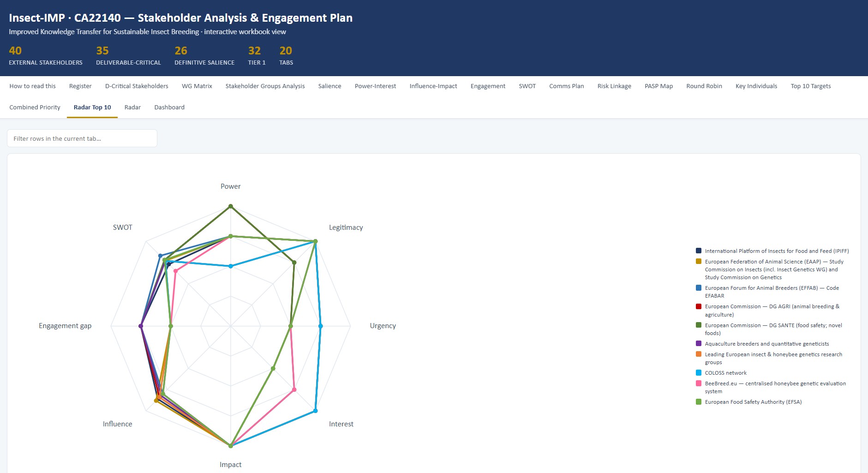Open the Comms Plan tab
868x473 pixels.
click(x=566, y=86)
